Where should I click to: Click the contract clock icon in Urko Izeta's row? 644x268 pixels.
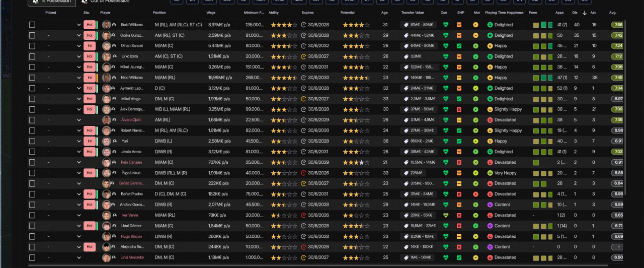click(303, 56)
